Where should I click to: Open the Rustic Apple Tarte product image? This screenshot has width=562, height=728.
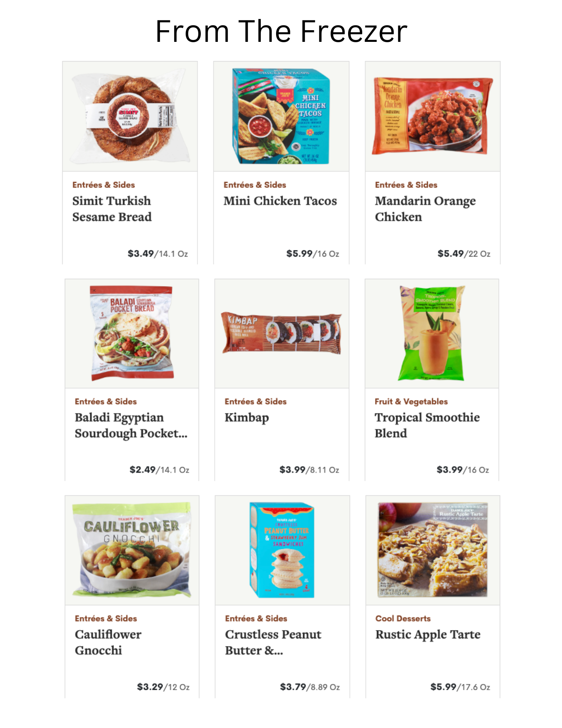coord(433,550)
